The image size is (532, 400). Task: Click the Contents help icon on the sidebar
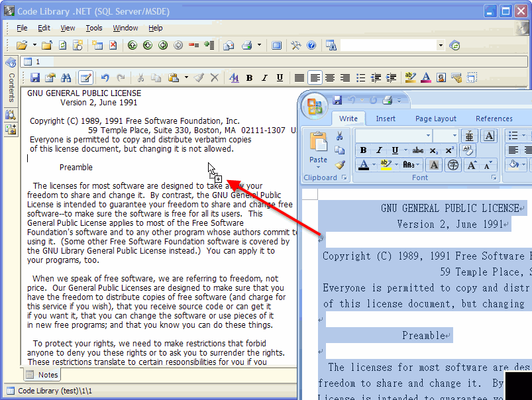tap(11, 62)
